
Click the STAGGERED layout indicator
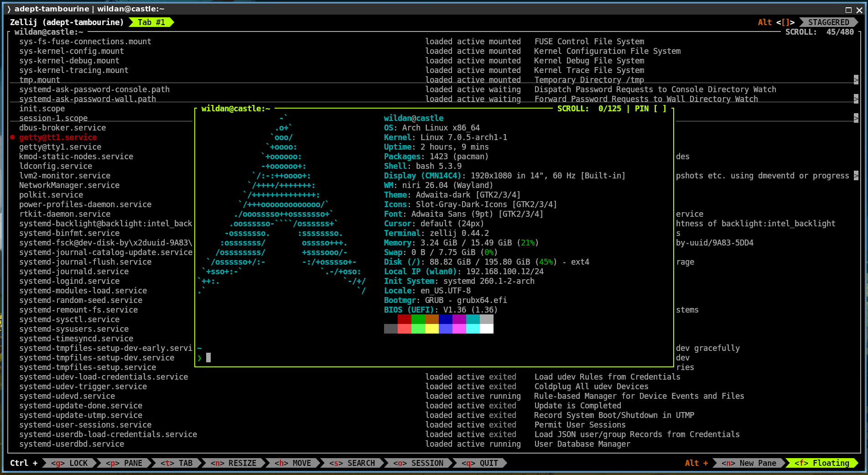(x=829, y=22)
